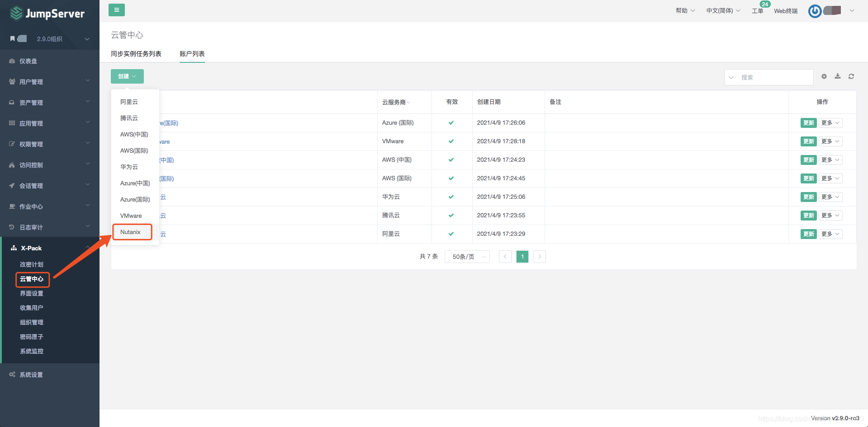Select Azure(中国) from the create menu

point(135,183)
